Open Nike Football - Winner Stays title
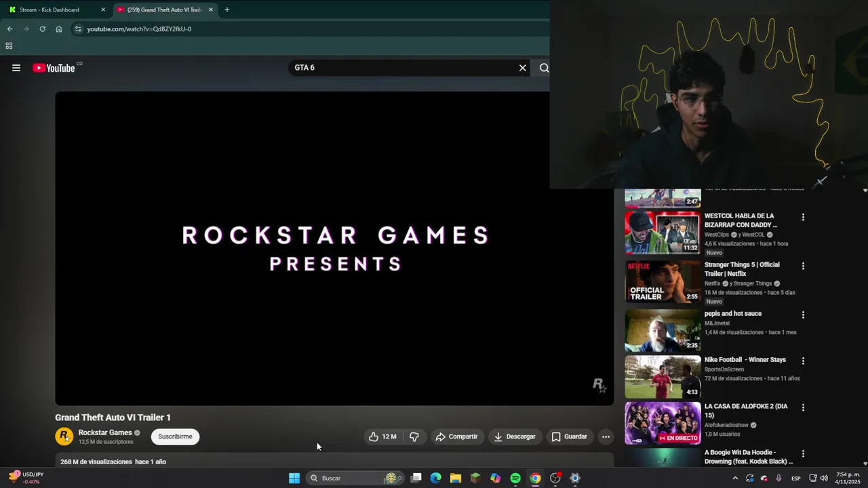The image size is (868, 488). coord(745,360)
